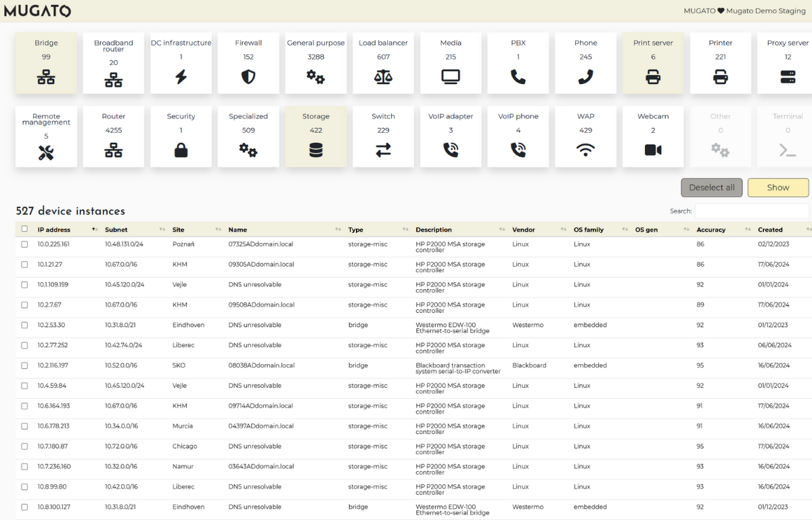812x520 pixels.
Task: Check the row for IP 10.0.225.161
Action: click(25, 244)
